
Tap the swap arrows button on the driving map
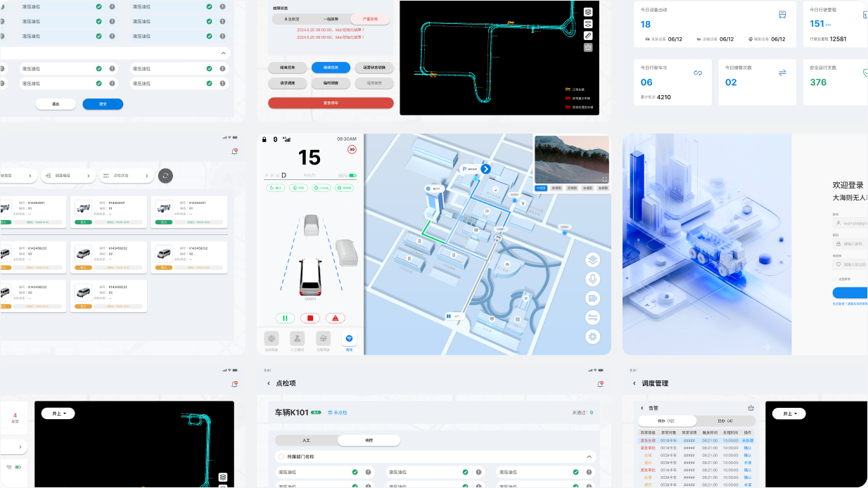(x=593, y=318)
